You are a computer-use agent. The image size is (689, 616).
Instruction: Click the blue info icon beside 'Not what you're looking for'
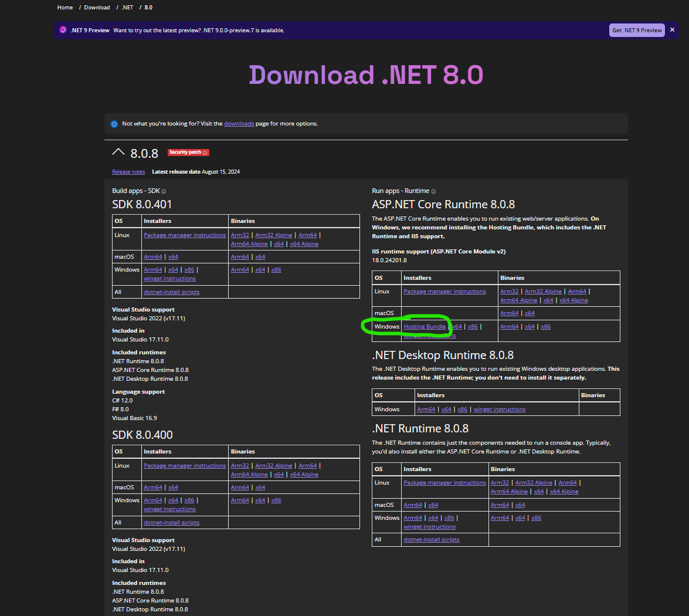tap(114, 124)
